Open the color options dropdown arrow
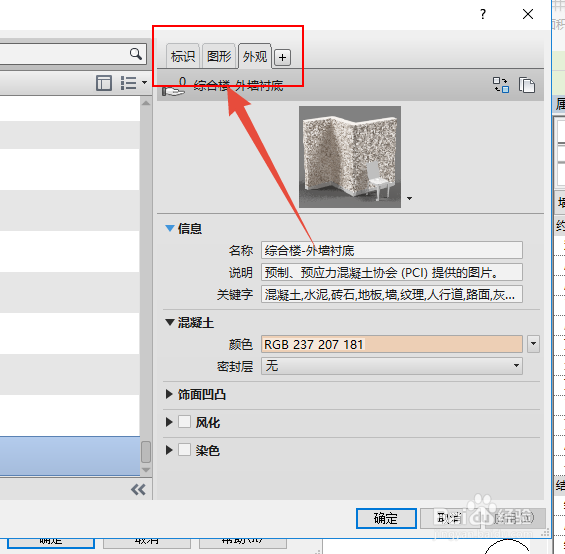The height and width of the screenshot is (554, 565). pyautogui.click(x=533, y=344)
